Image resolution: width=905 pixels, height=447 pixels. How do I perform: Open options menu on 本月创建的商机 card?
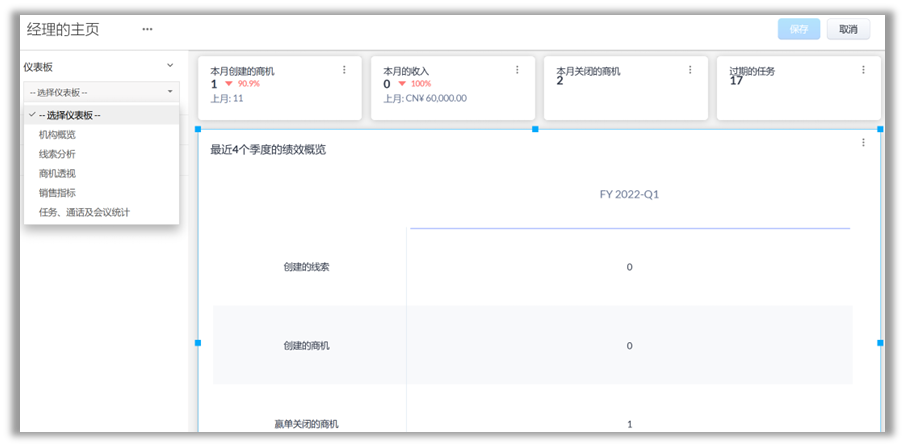pyautogui.click(x=344, y=70)
